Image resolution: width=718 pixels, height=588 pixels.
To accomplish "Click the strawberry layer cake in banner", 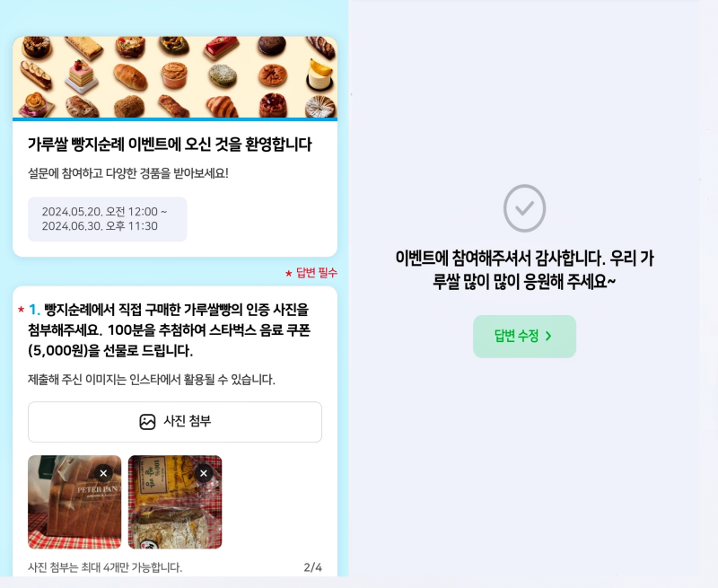I will [x=82, y=76].
